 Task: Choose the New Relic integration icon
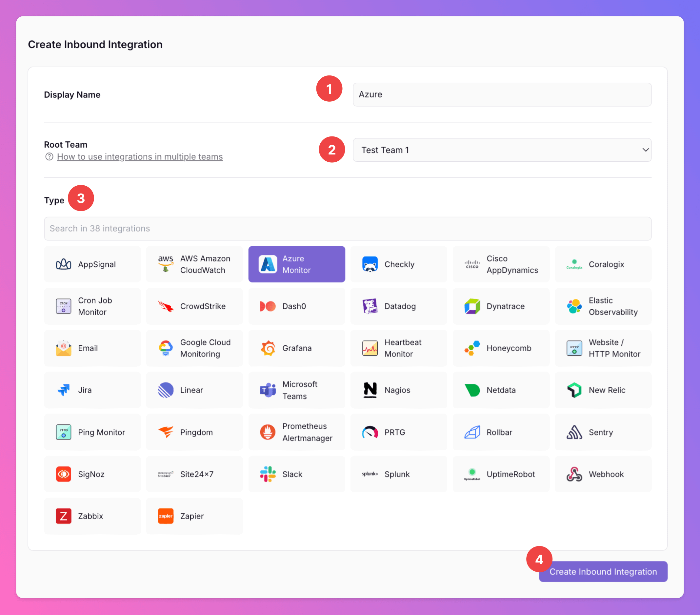tap(574, 390)
